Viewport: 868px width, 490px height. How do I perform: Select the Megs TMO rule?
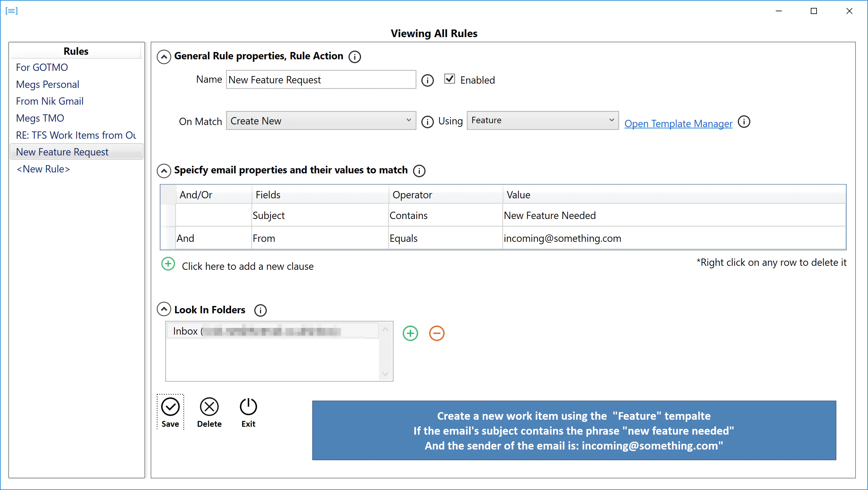pos(40,118)
